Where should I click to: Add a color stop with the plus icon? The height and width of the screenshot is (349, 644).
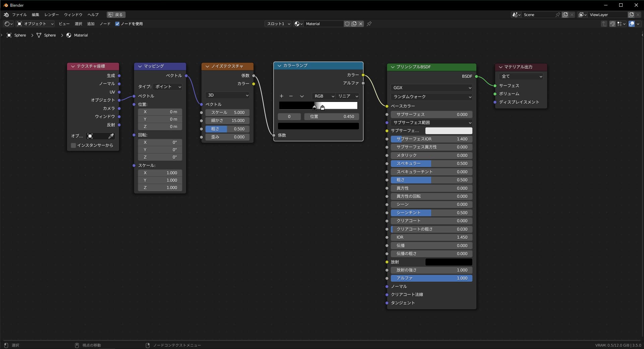(282, 96)
